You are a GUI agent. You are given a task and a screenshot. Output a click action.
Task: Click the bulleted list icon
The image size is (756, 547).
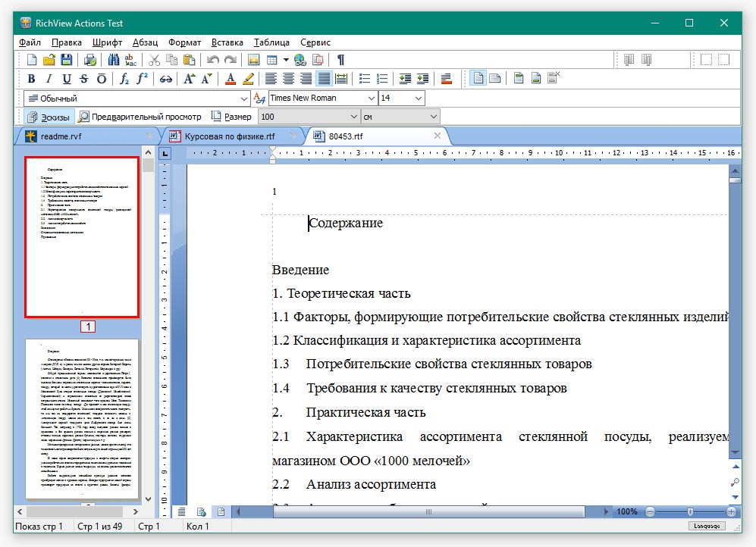pyautogui.click(x=365, y=79)
